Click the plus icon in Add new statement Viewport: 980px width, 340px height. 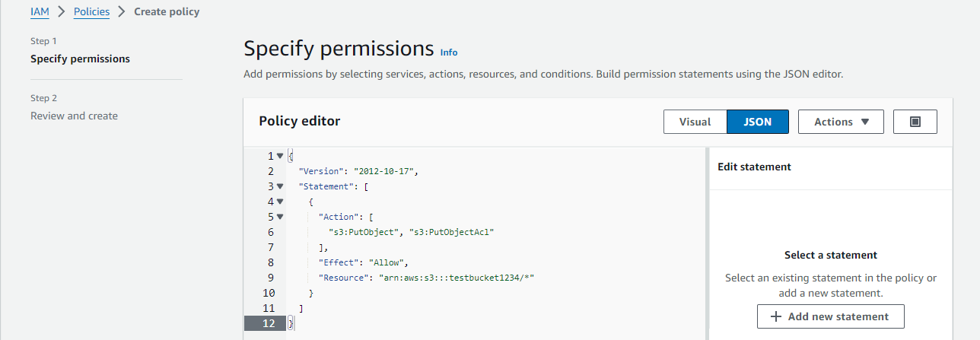pos(776,316)
